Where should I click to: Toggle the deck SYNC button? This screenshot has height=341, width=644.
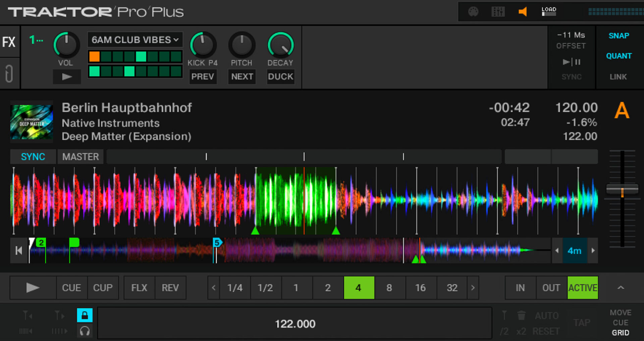[x=33, y=157]
